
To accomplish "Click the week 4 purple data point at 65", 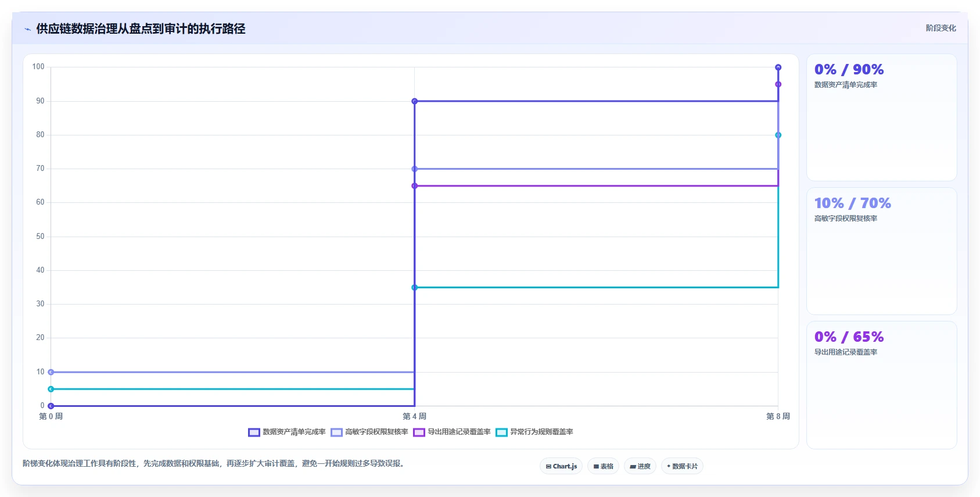I will pyautogui.click(x=415, y=186).
